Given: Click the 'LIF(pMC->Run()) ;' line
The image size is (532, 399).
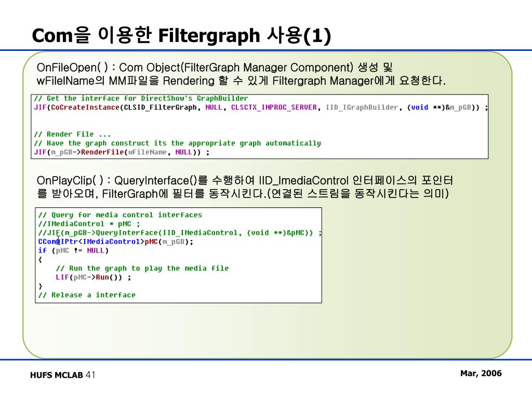Looking at the screenshot, I should (94, 277).
